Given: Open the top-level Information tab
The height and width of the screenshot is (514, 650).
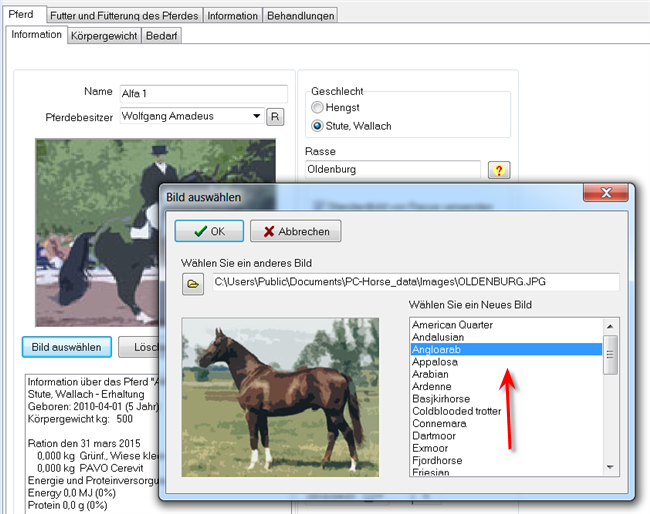Looking at the screenshot, I should point(233,16).
